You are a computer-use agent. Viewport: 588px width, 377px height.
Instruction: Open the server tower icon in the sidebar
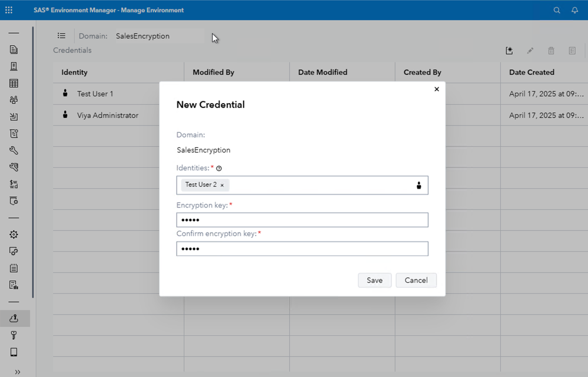coord(14,67)
